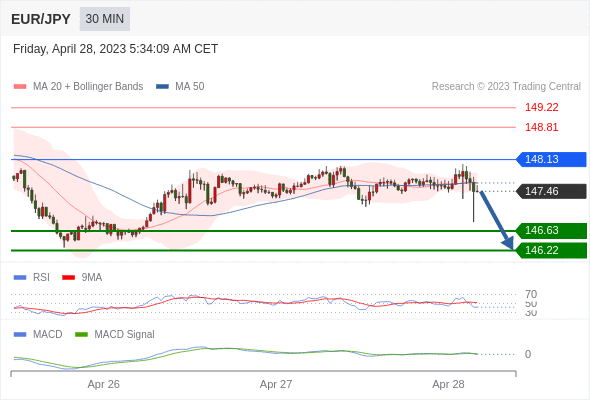The image size is (590, 400).
Task: Click the 146.63 green support tag
Action: [x=551, y=230]
